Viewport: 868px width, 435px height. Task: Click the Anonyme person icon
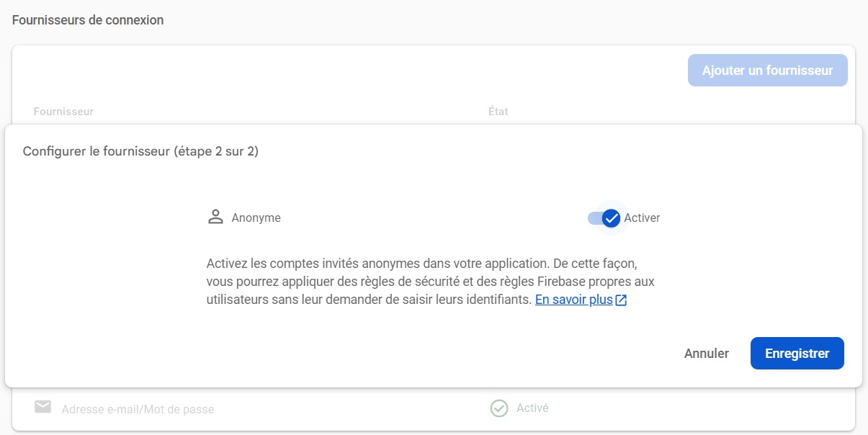click(x=215, y=217)
